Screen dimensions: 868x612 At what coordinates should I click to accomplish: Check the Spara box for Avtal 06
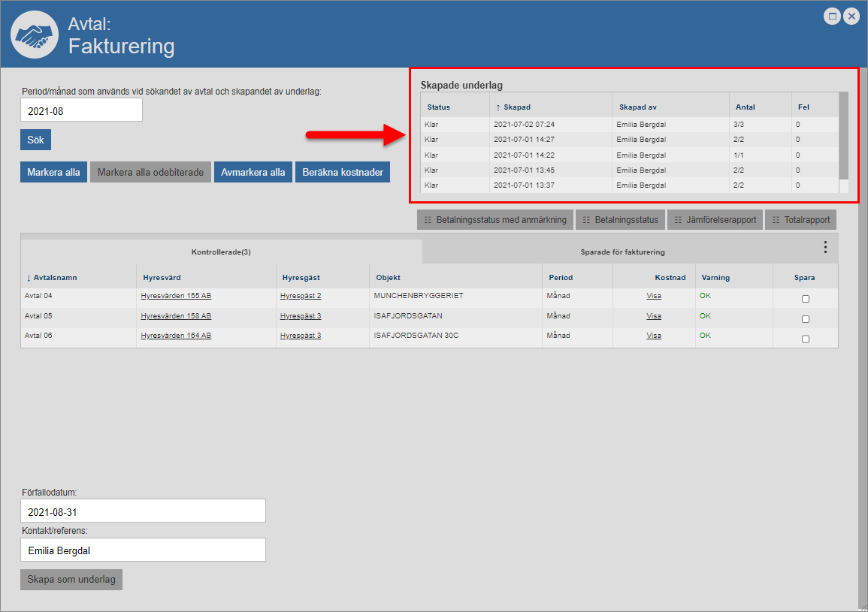(806, 339)
